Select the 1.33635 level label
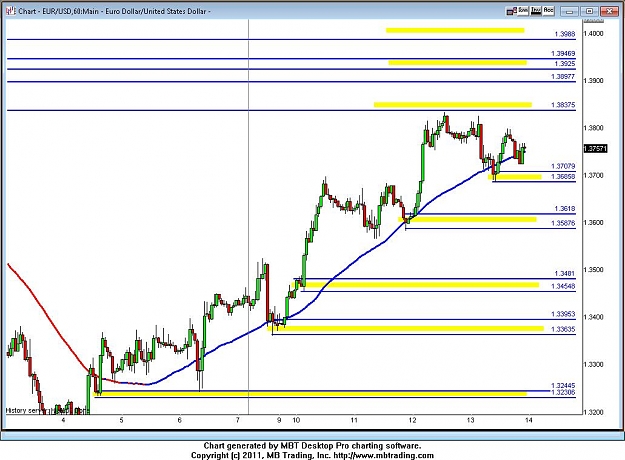Image resolution: width=625 pixels, height=460 pixels. [563, 329]
